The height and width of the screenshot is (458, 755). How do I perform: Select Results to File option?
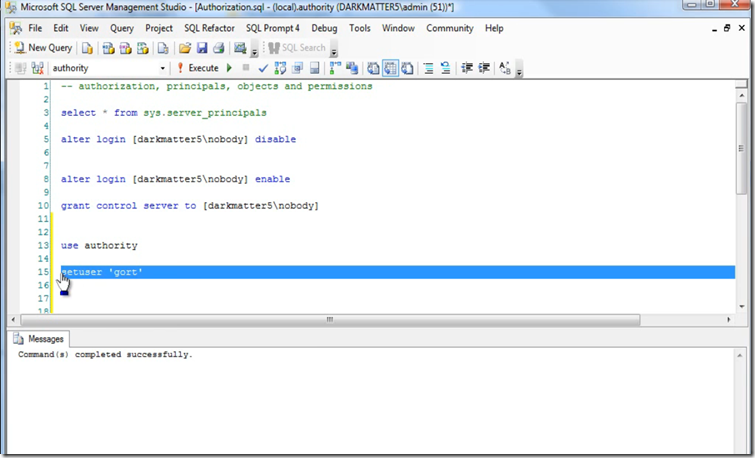(407, 68)
